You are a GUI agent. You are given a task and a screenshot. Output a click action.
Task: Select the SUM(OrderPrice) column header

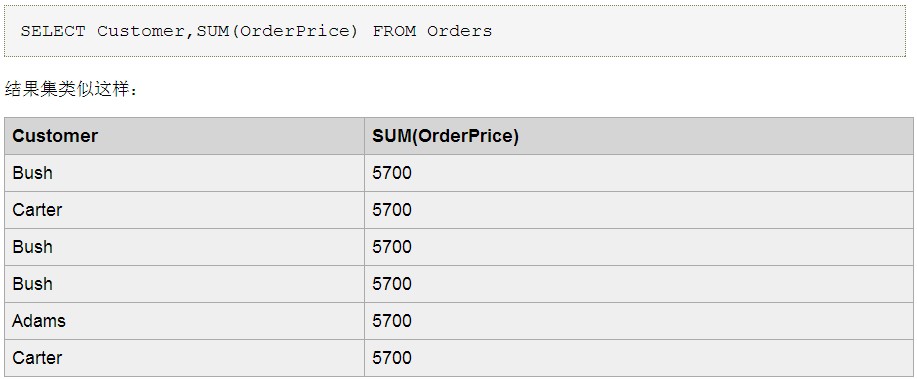pyautogui.click(x=639, y=136)
